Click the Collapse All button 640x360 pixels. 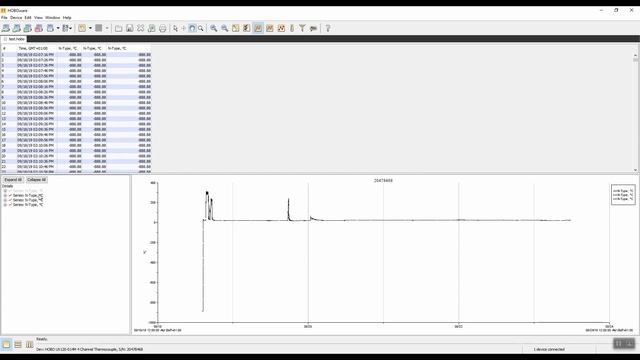(37, 180)
